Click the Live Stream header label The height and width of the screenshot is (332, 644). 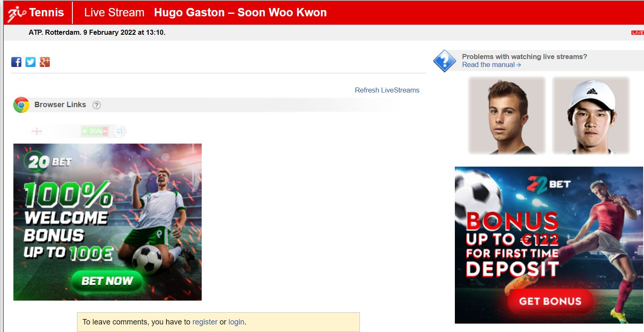(114, 13)
